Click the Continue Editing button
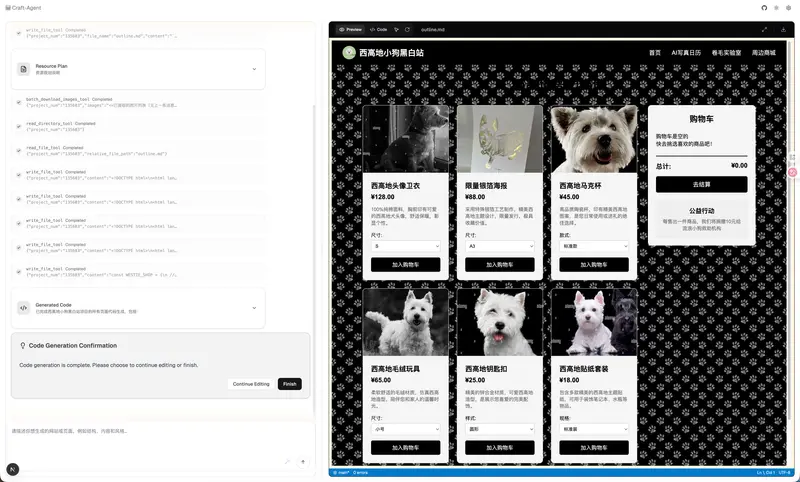Viewport: 800px width, 482px height. click(251, 384)
